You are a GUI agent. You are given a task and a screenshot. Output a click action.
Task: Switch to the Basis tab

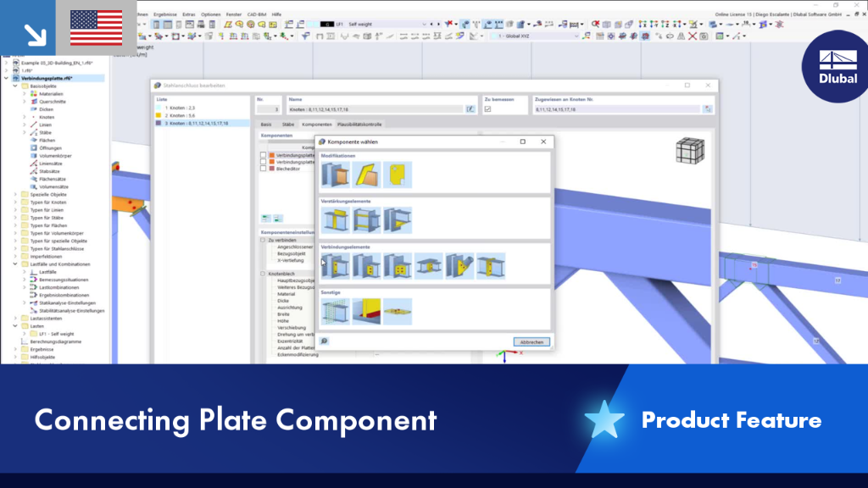click(x=266, y=125)
